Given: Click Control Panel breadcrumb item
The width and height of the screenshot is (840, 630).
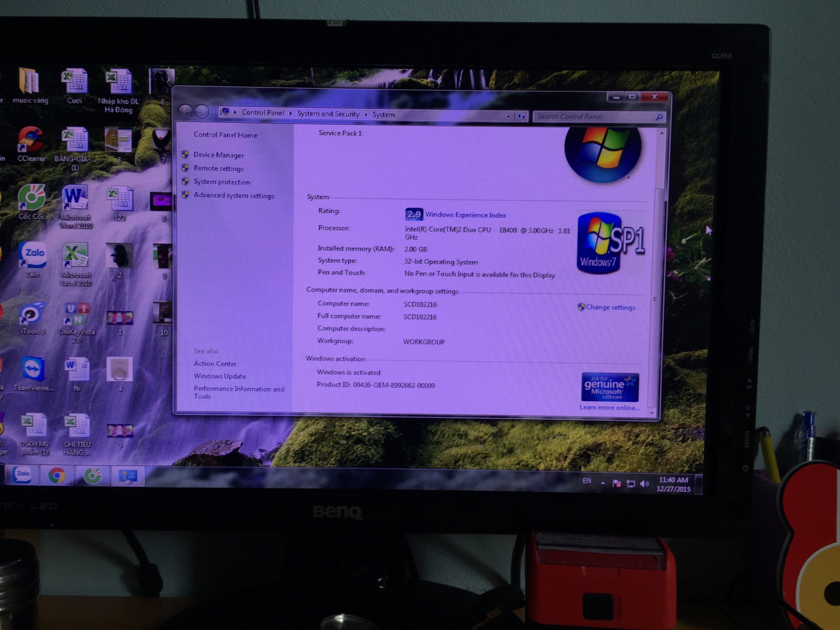Looking at the screenshot, I should 262,113.
